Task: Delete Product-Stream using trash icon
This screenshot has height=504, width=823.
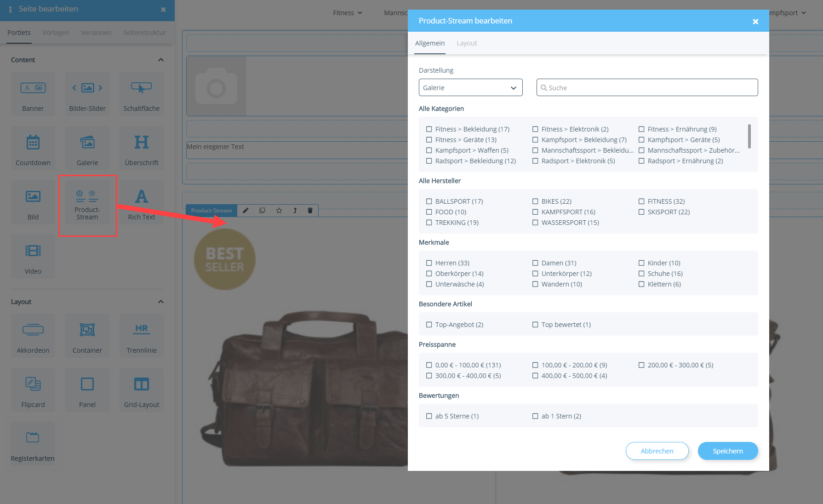Action: 310,211
